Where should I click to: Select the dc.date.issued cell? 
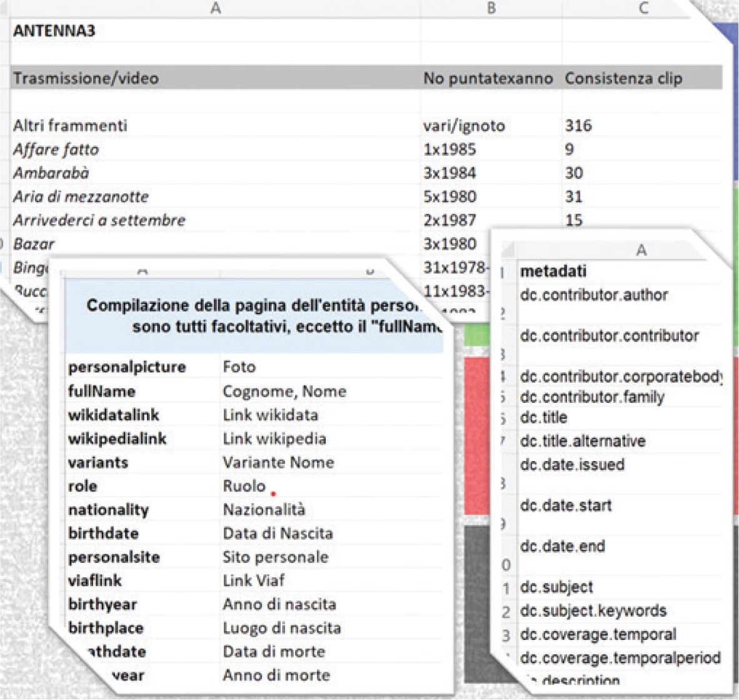point(620,473)
